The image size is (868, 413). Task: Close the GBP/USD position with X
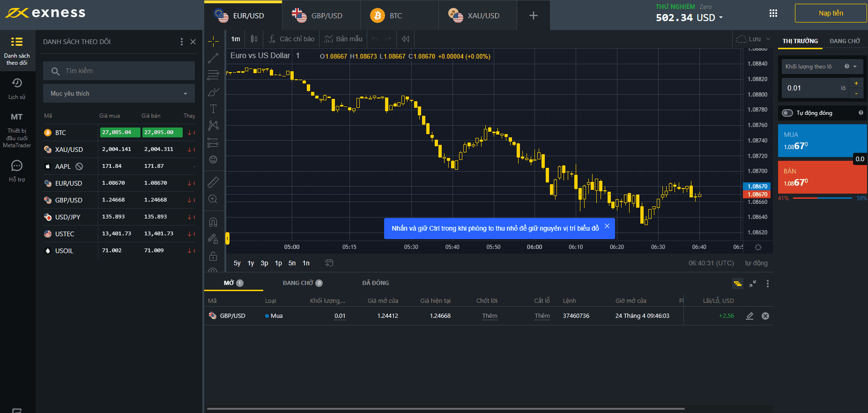click(765, 316)
